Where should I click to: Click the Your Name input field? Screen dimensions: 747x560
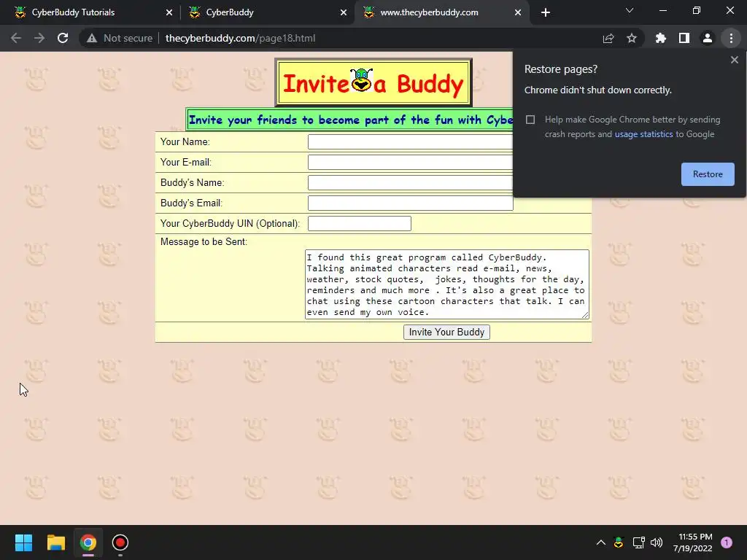410,142
